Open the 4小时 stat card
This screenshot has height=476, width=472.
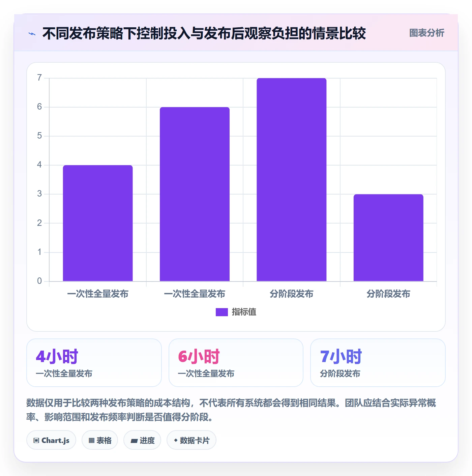[94, 363]
